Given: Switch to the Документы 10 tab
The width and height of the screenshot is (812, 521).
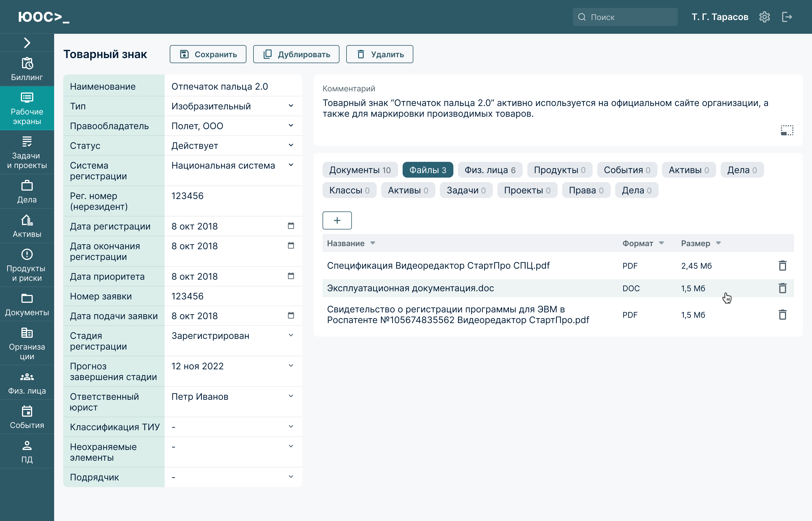Looking at the screenshot, I should pyautogui.click(x=360, y=170).
